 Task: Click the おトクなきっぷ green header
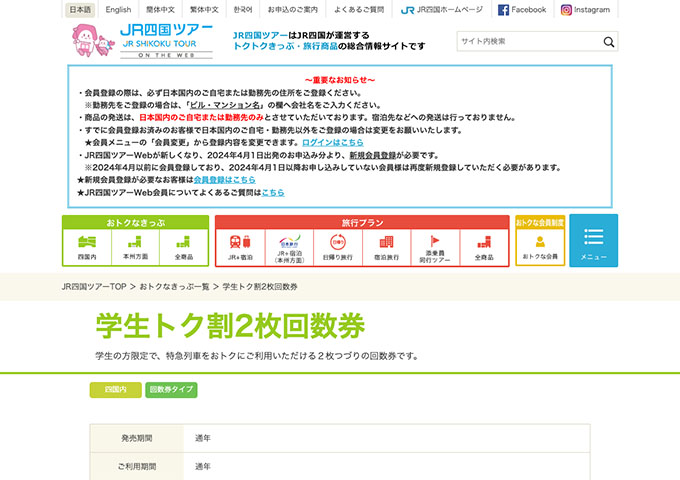pyautogui.click(x=135, y=223)
